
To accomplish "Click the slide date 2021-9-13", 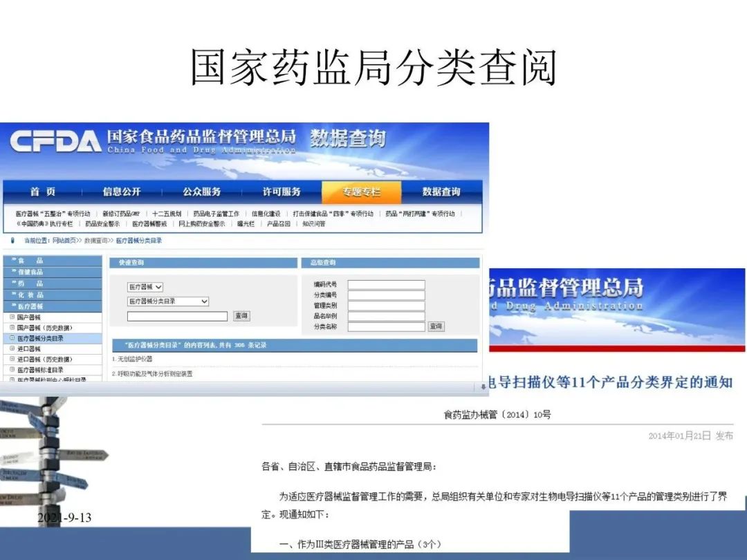I will (x=64, y=518).
